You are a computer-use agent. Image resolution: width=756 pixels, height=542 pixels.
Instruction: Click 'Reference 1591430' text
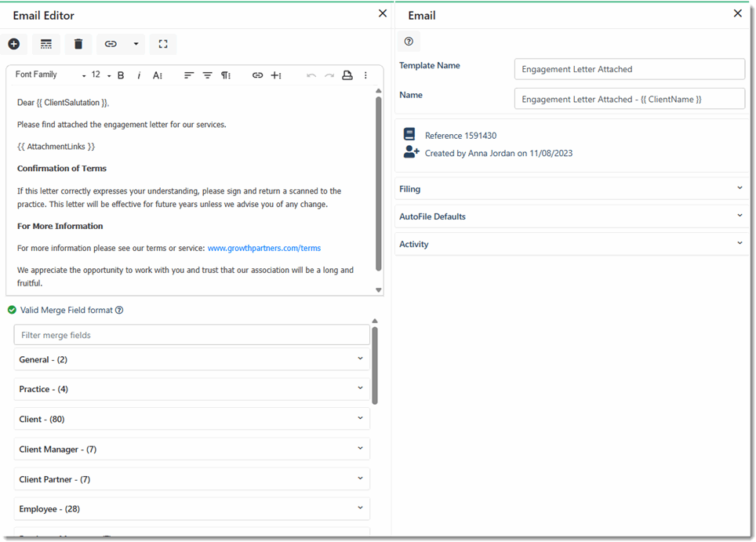coord(460,136)
